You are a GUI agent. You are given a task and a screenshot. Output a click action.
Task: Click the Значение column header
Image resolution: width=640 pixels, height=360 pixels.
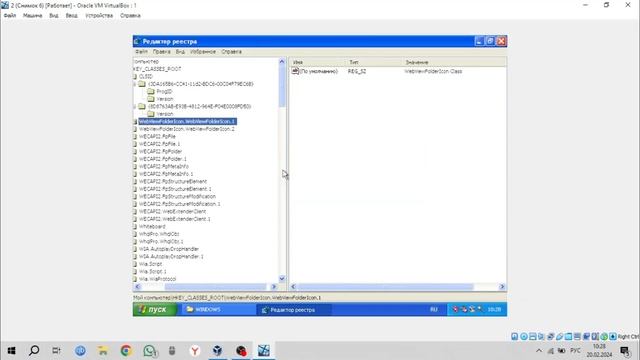click(x=454, y=62)
